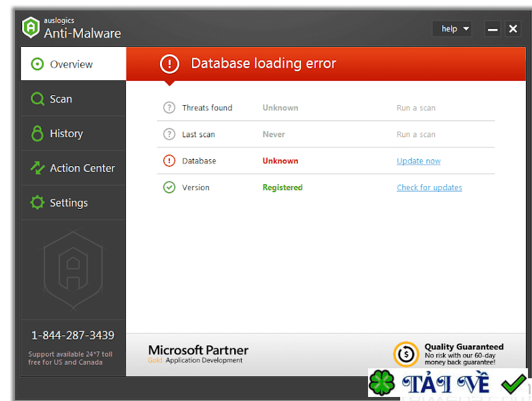The height and width of the screenshot is (401, 532).
Task: Click the 60-day money back guarantee text
Action: click(460, 359)
